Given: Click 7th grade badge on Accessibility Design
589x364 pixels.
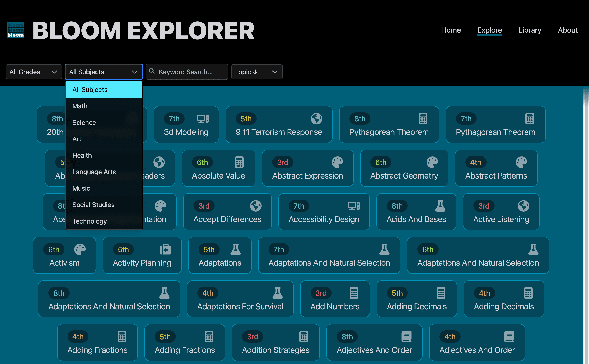Looking at the screenshot, I should pyautogui.click(x=299, y=206).
